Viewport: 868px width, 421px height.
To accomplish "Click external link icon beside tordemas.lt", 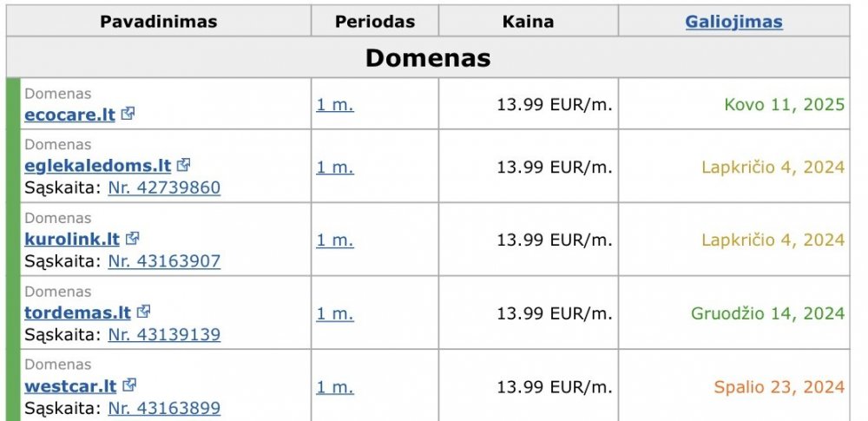I will [x=143, y=312].
